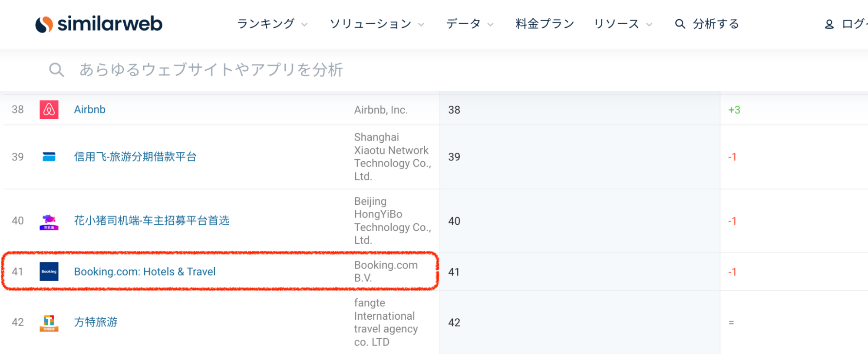Click the Similarweb logo

pos(99,24)
